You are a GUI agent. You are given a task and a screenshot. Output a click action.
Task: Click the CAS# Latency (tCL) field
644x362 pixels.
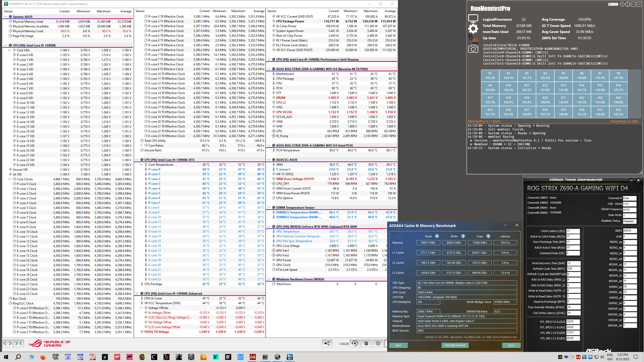(573, 231)
